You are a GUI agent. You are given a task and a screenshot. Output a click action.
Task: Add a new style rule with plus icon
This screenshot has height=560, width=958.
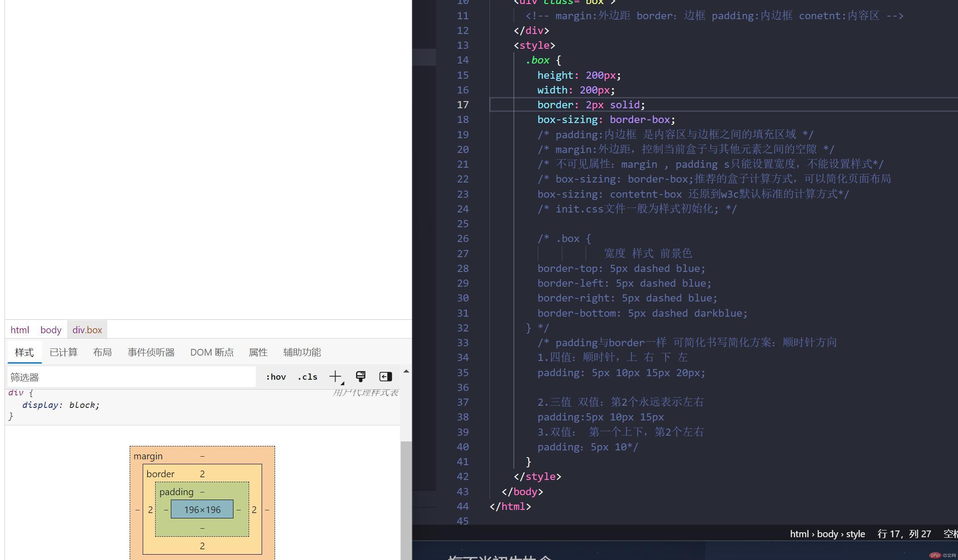click(x=335, y=377)
